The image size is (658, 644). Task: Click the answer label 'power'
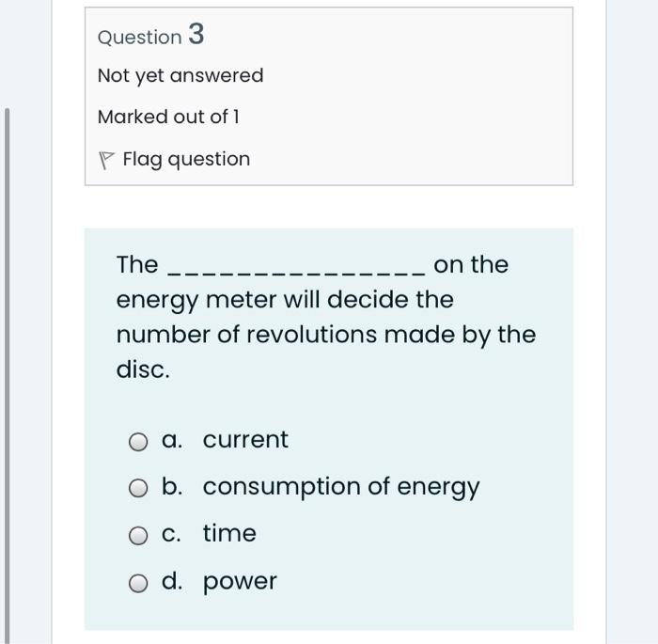pos(240,582)
